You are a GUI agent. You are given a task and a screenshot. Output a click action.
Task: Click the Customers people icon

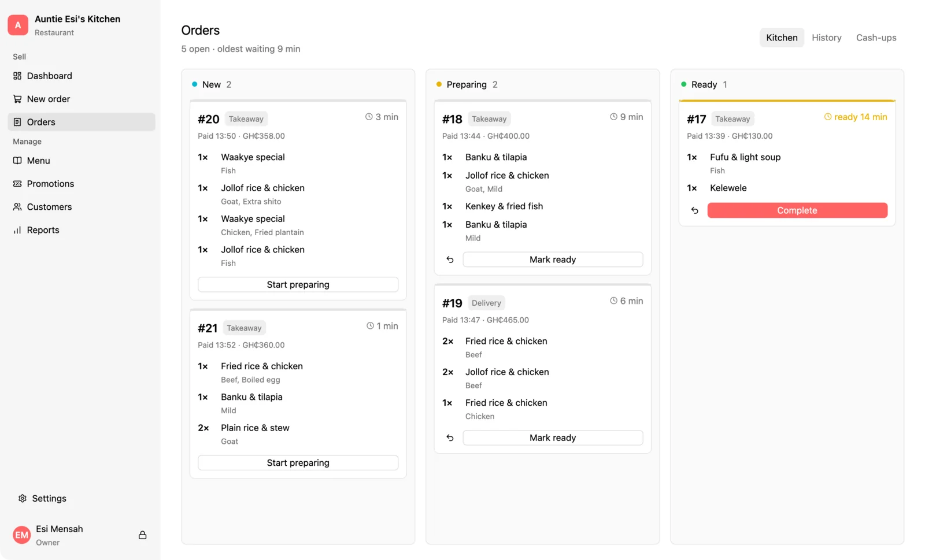point(17,207)
